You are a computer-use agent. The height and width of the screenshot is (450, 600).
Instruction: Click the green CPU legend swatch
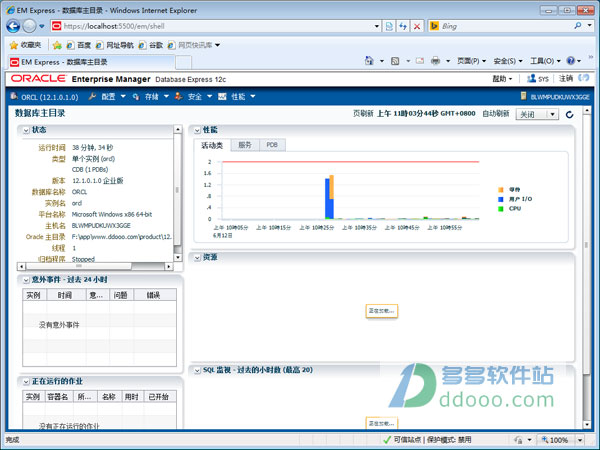501,209
